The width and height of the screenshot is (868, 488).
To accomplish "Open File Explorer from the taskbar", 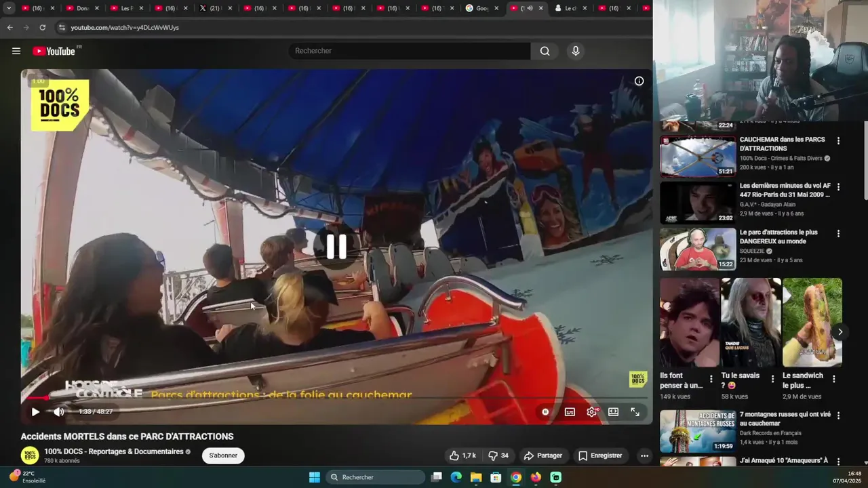I will (x=476, y=477).
